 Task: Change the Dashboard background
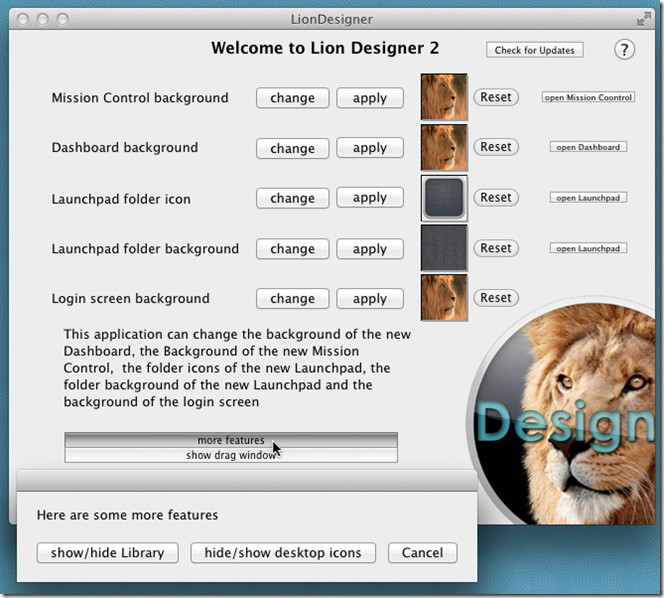pos(293,148)
